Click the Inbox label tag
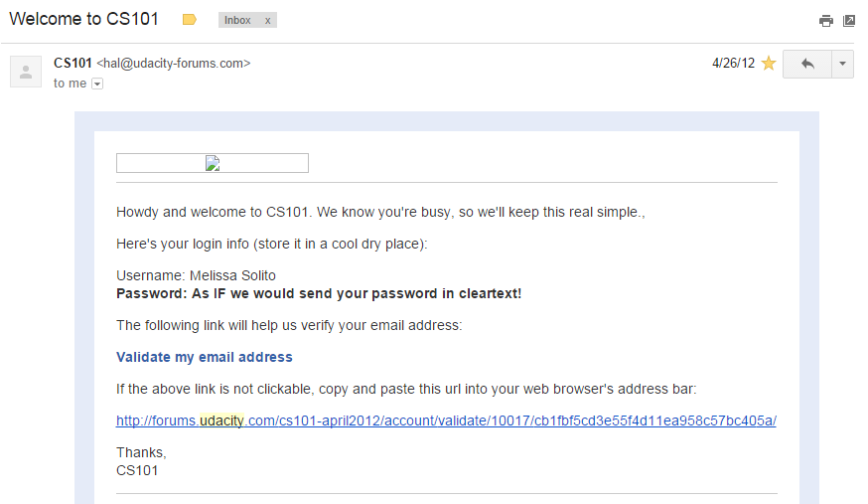The width and height of the screenshot is (868, 504). click(x=238, y=20)
